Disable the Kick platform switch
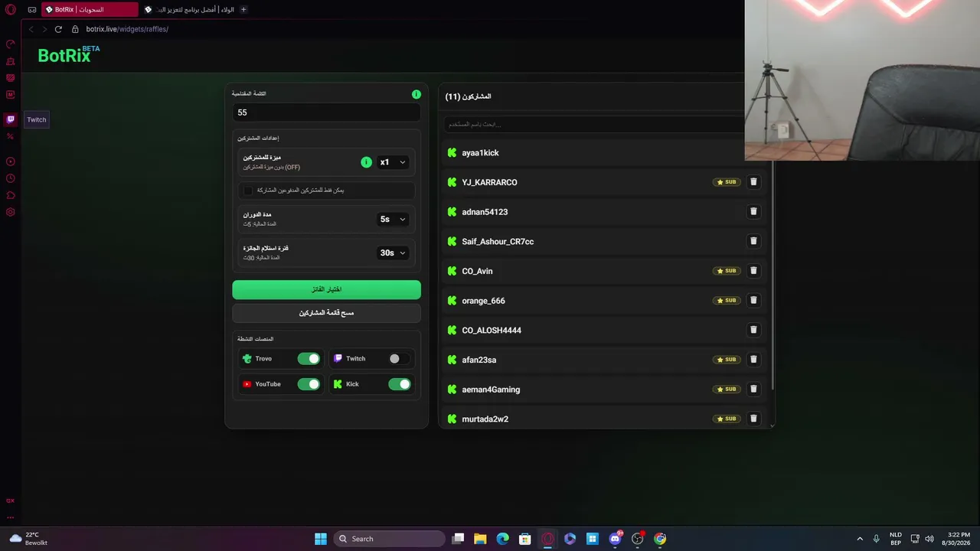 tap(399, 384)
